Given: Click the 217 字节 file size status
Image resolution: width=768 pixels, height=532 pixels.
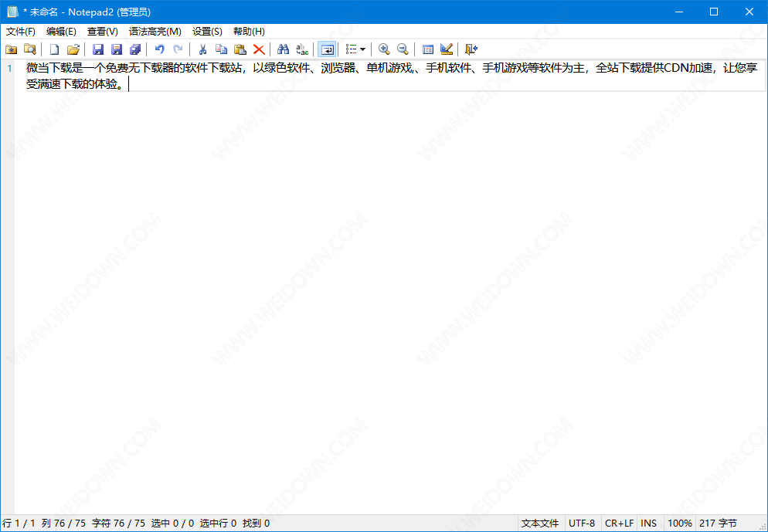Looking at the screenshot, I should point(718,524).
